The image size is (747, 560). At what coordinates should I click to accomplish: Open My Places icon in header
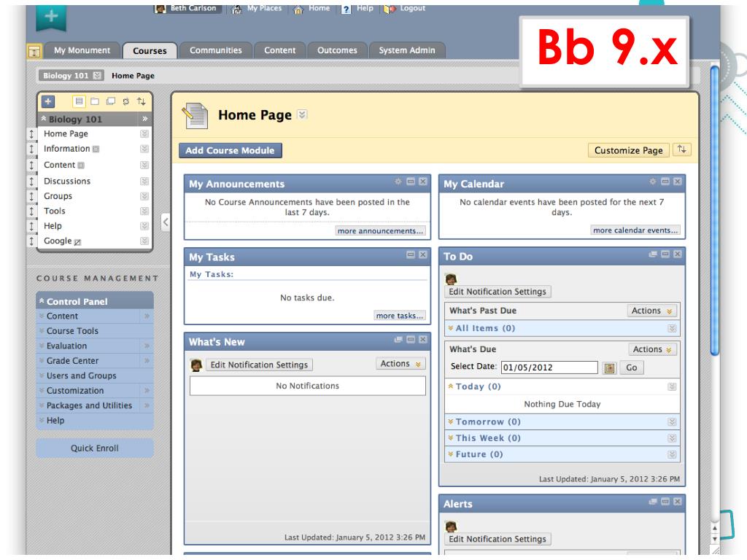point(237,9)
